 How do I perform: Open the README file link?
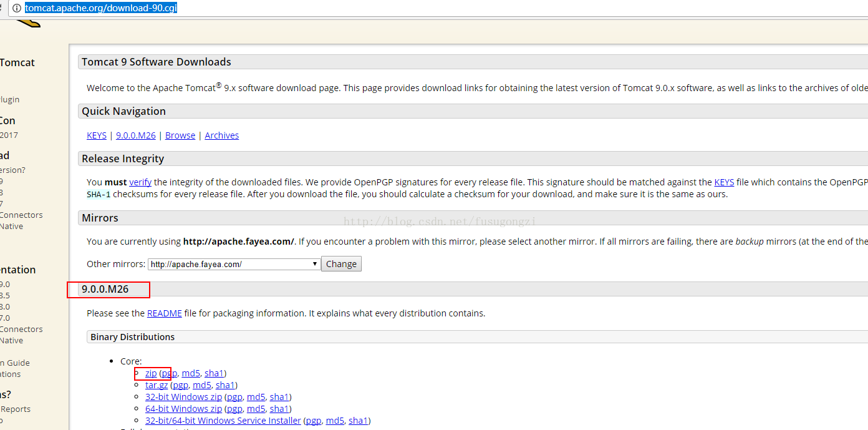pos(165,313)
